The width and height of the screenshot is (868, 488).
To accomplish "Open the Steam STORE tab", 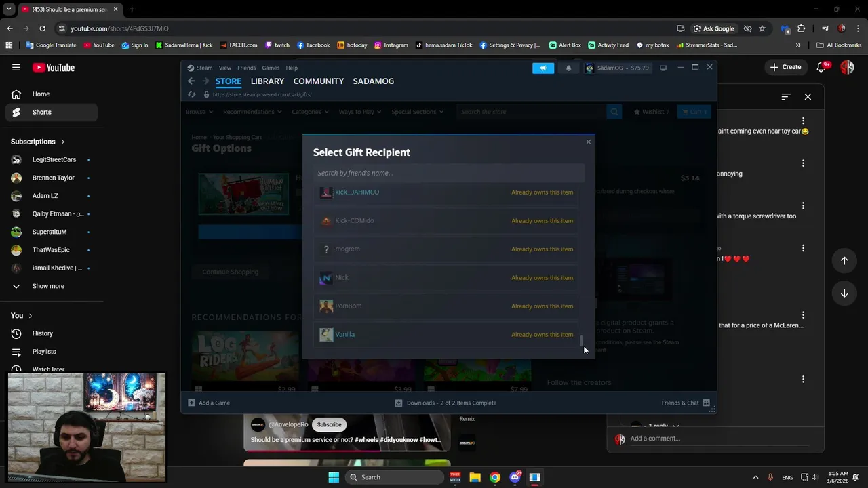I will [x=229, y=81].
